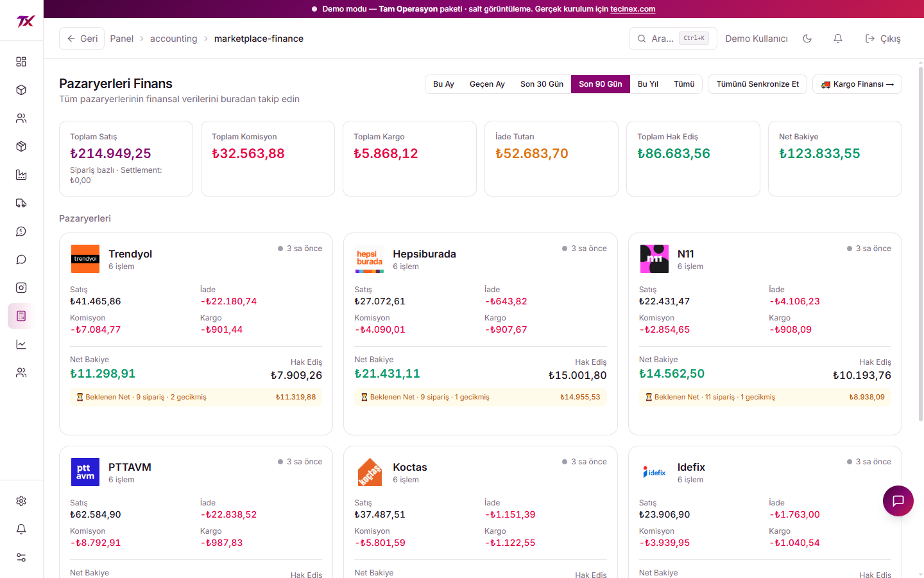Click Trendyol's Beklenen Net ₺11.319,88 row
924x578 pixels.
[196, 397]
